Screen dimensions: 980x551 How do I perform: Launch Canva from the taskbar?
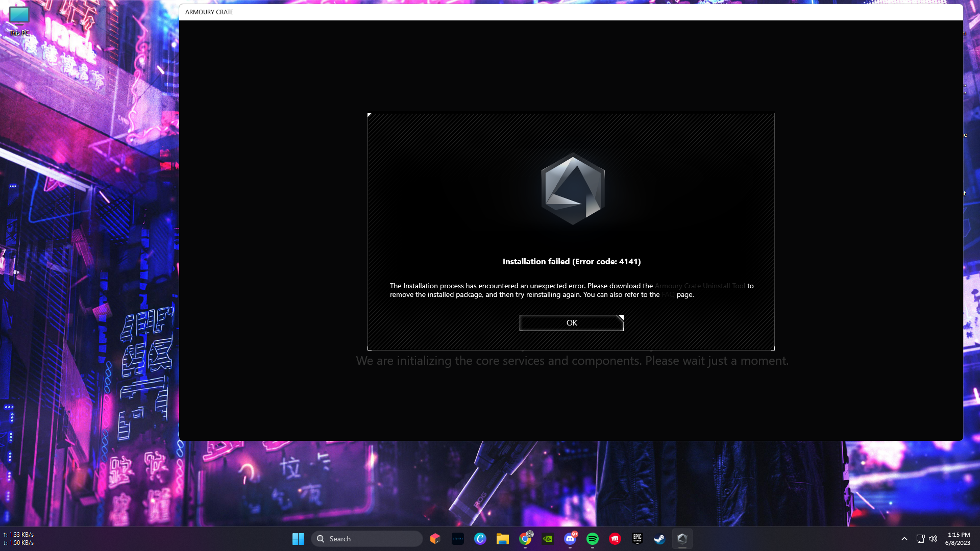(480, 539)
